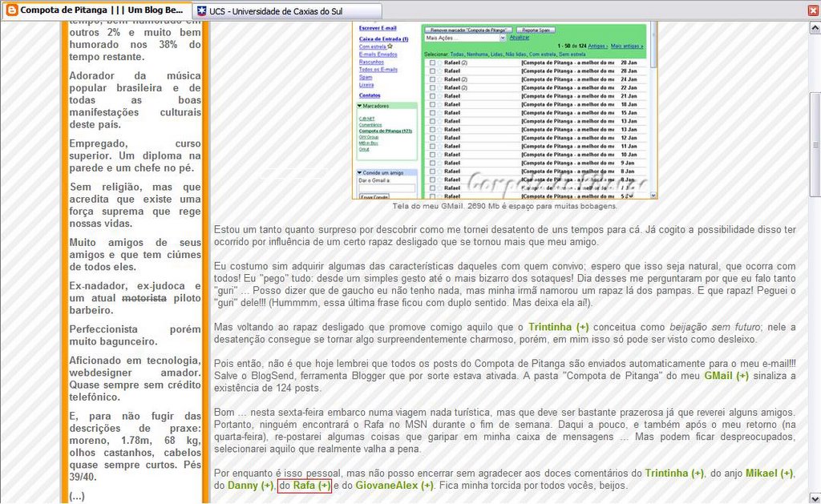821x504 pixels.
Task: Click the 'Remover marcador' button in Gmail image
Action: tap(468, 30)
